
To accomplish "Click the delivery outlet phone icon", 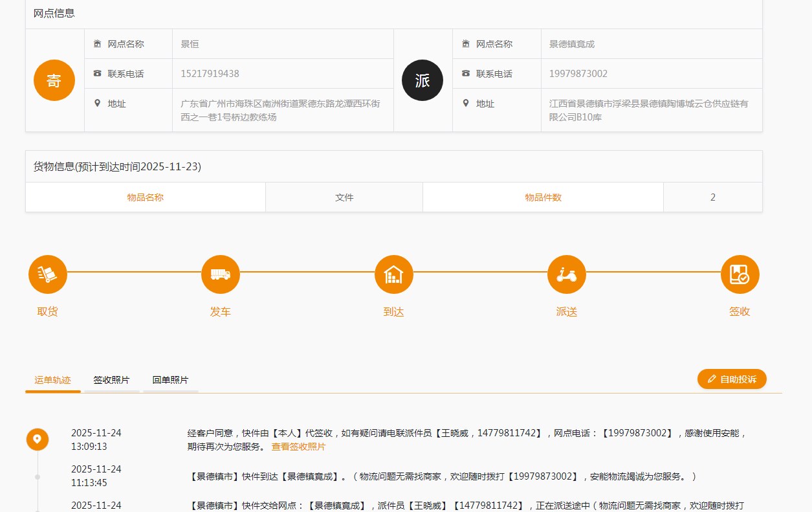I will pyautogui.click(x=466, y=74).
